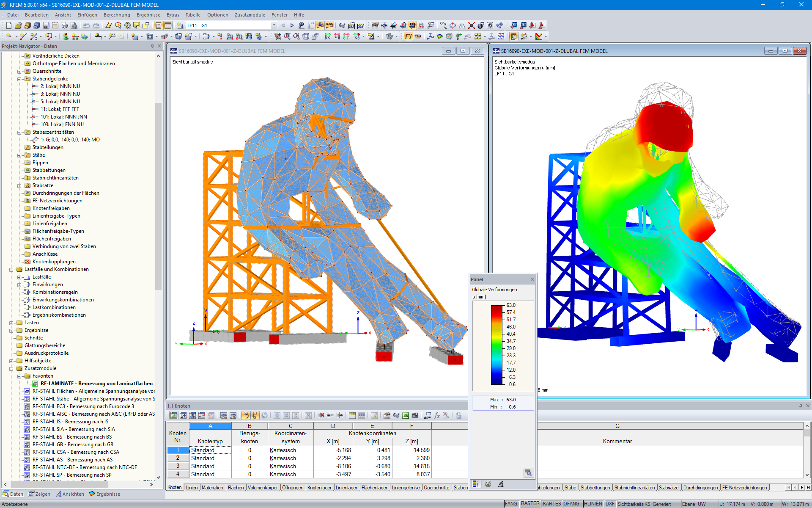Collapse the Stabendgelenke tree branch
This screenshot has height=508, width=812.
[19, 78]
